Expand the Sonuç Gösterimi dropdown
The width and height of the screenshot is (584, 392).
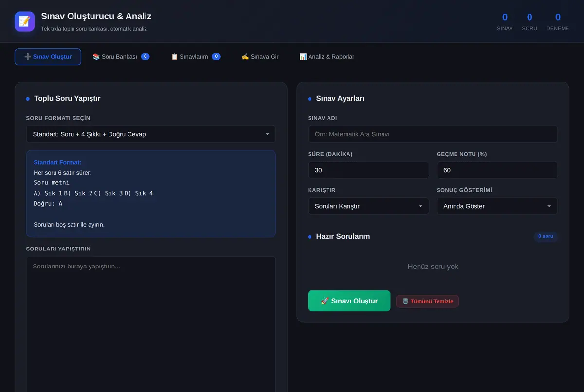[497, 206]
